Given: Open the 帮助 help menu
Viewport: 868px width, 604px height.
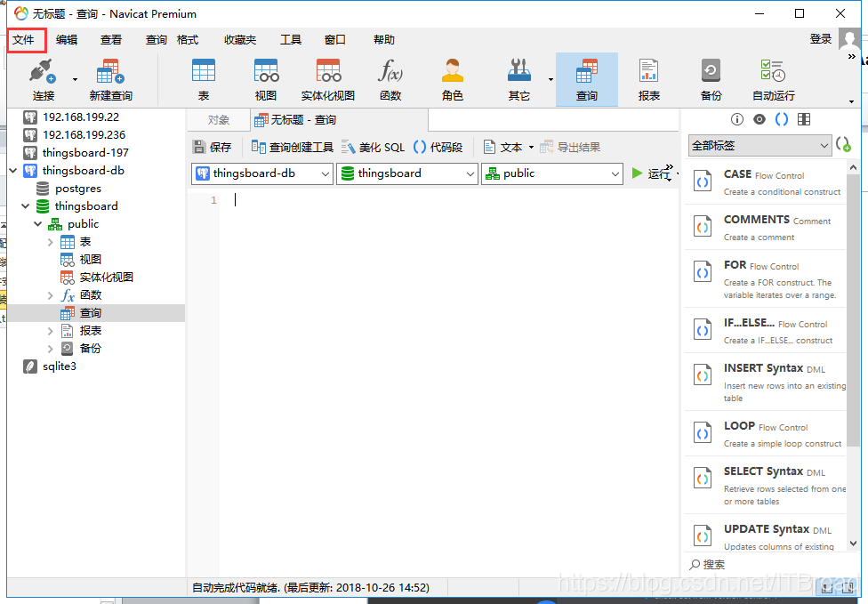Looking at the screenshot, I should (x=384, y=40).
